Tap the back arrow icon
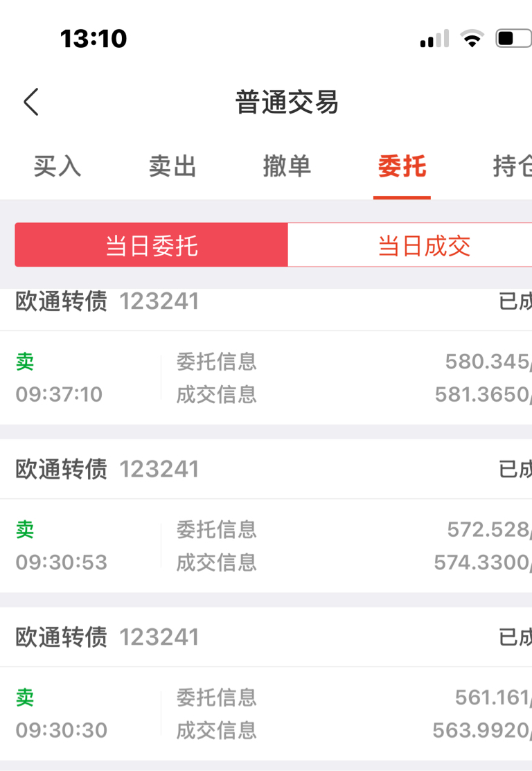Viewport: 532px width, 771px height. click(31, 103)
